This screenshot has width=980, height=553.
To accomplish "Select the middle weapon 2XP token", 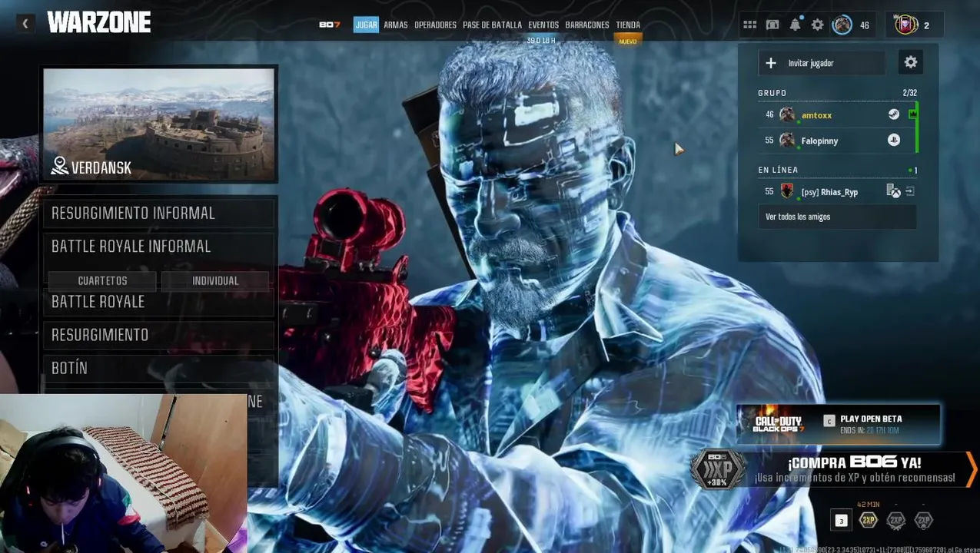I will coord(895,520).
